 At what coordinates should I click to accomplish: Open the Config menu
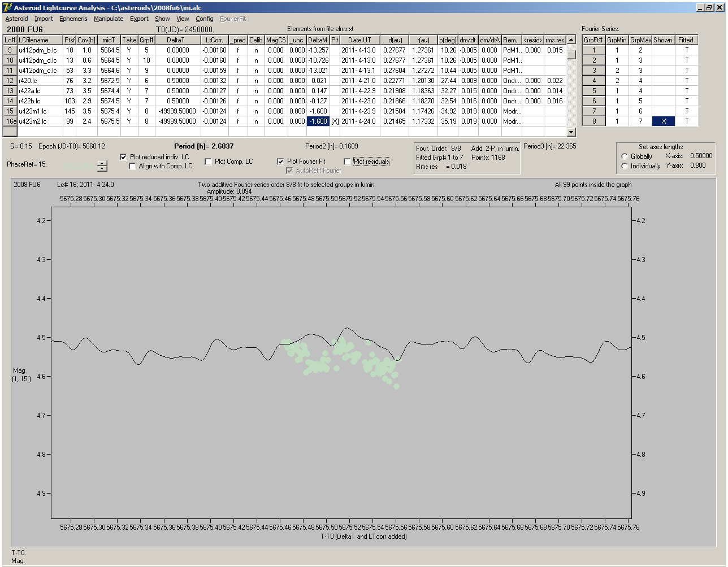click(x=204, y=19)
